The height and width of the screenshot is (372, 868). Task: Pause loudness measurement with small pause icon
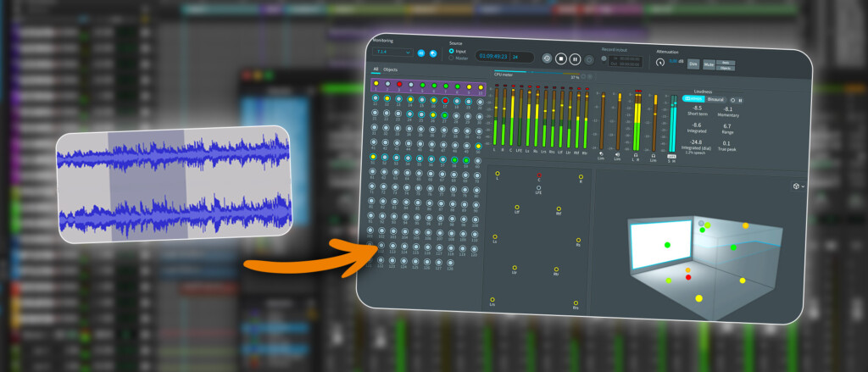click(x=740, y=101)
